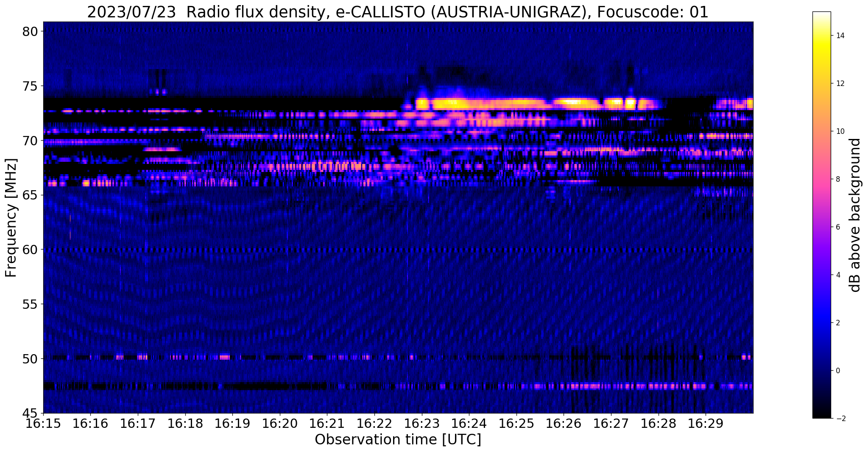This screenshot has width=868, height=452.
Task: Click the 16:23 time tick label
Action: 422,424
